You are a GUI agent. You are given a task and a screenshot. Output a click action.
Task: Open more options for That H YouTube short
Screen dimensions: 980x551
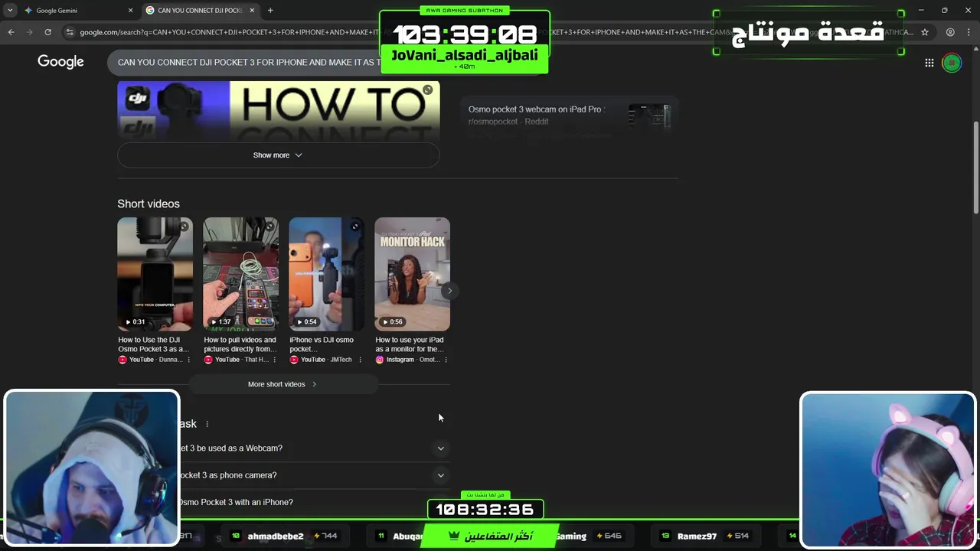click(274, 360)
